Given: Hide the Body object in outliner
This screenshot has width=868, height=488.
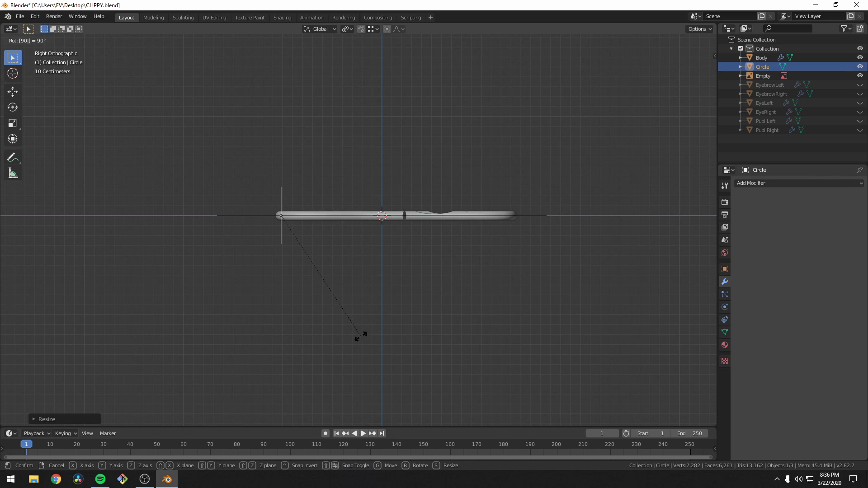Looking at the screenshot, I should pyautogui.click(x=860, y=57).
